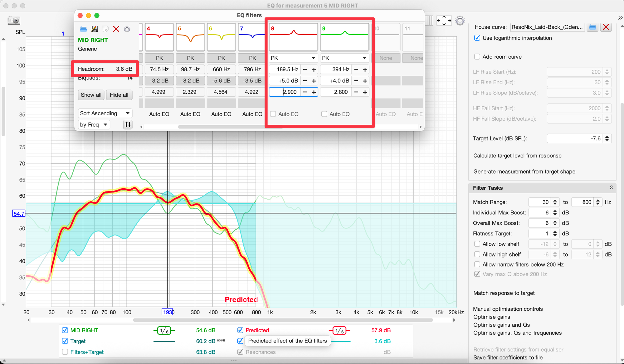Click the save filters disk icon
The height and width of the screenshot is (364, 624).
click(x=94, y=29)
